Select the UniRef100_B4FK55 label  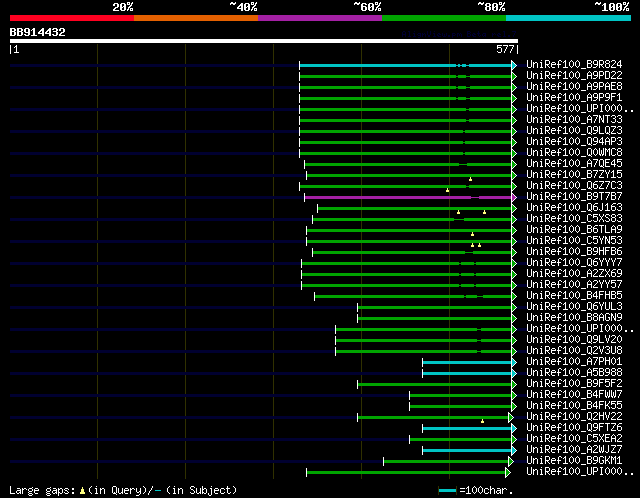tap(574, 406)
